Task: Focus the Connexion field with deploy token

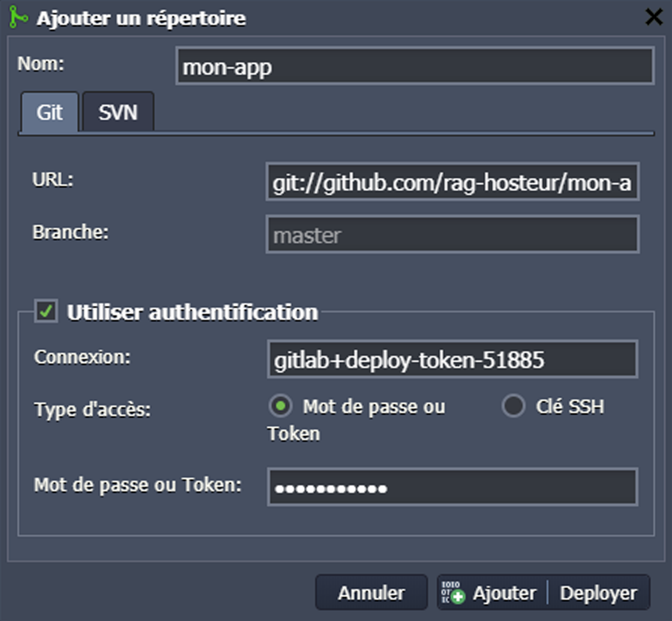Action: pyautogui.click(x=452, y=360)
